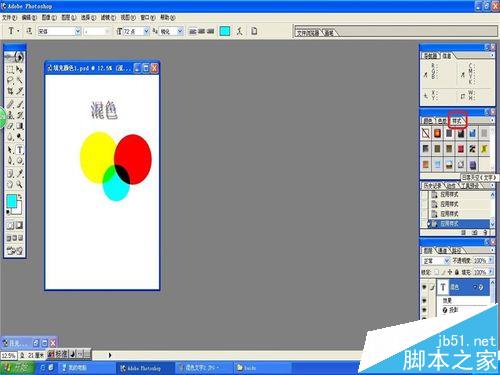This screenshot has height=375, width=500.
Task: Select the Eyedropper tool
Action: [x=19, y=173]
